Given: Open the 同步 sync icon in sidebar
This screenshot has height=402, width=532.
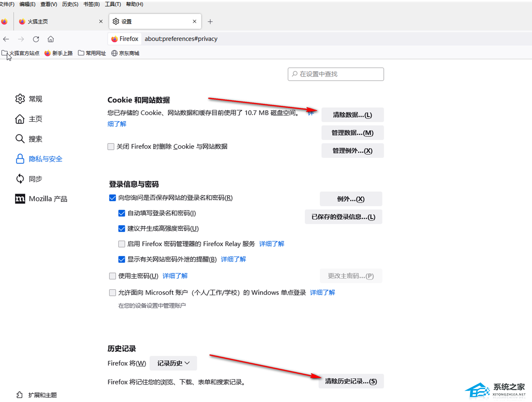Looking at the screenshot, I should click(20, 179).
